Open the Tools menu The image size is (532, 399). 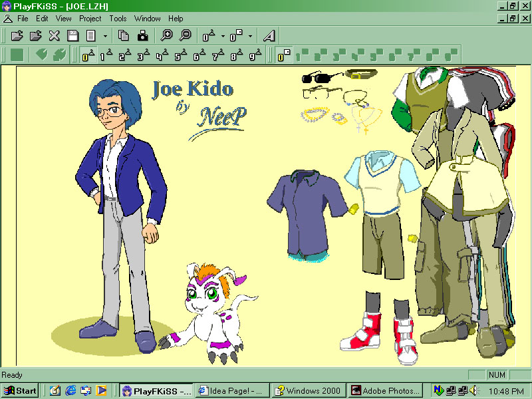click(x=118, y=19)
